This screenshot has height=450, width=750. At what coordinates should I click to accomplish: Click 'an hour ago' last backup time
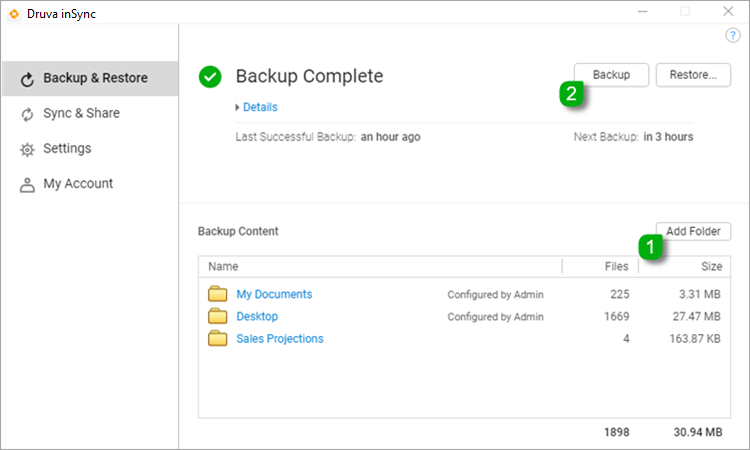[390, 137]
